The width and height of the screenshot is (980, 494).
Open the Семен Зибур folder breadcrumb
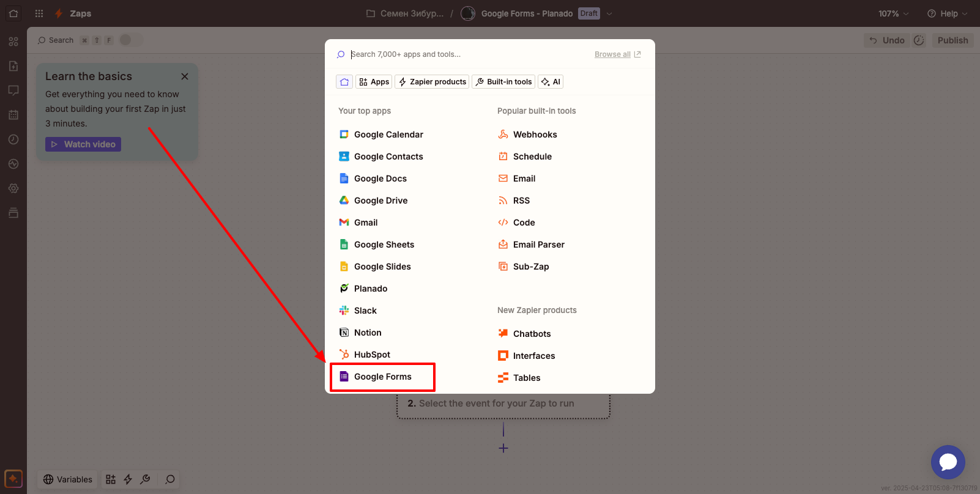pyautogui.click(x=405, y=13)
